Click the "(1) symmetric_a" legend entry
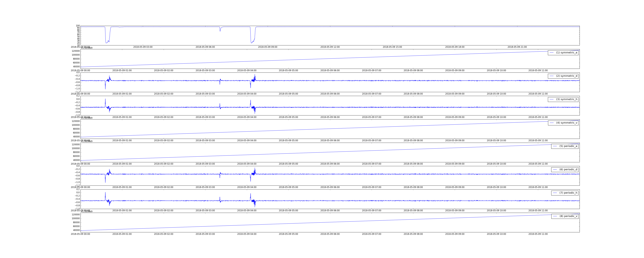The image size is (644, 258). click(563, 53)
